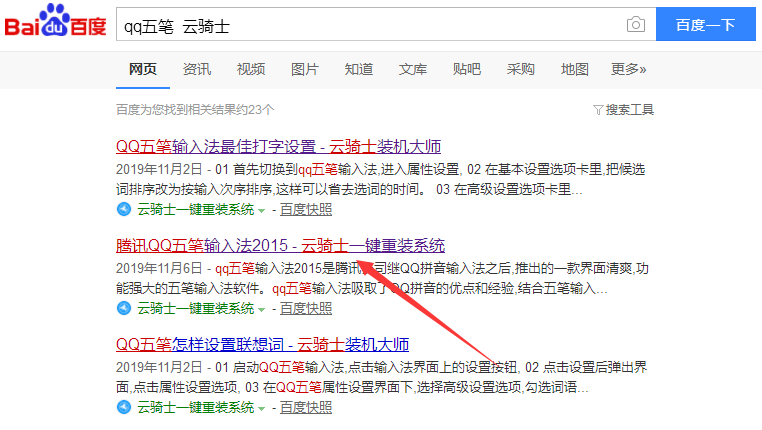
Task: Open the 图片 tab
Action: (x=305, y=69)
